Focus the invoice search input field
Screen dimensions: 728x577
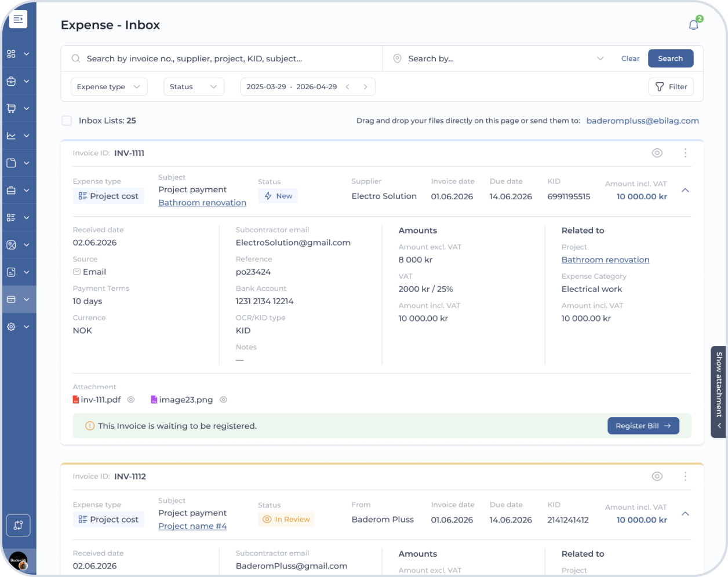[222, 59]
